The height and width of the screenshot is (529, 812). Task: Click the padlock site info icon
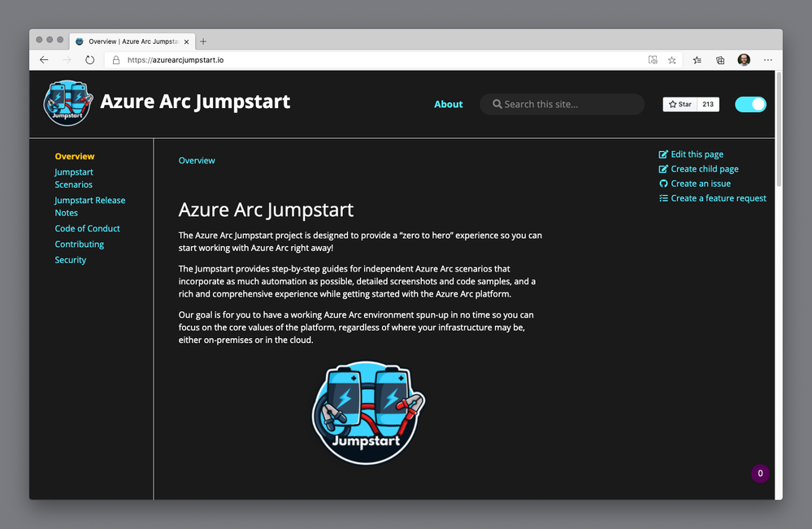coord(116,60)
